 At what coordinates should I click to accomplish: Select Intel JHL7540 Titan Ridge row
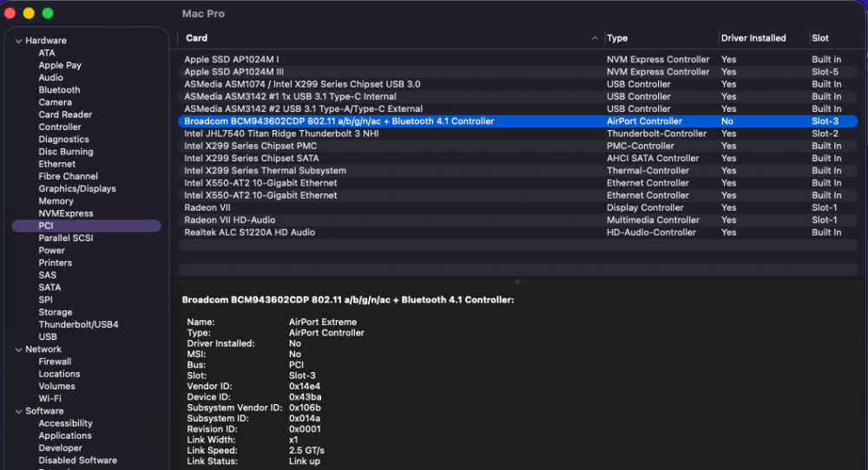pos(517,134)
